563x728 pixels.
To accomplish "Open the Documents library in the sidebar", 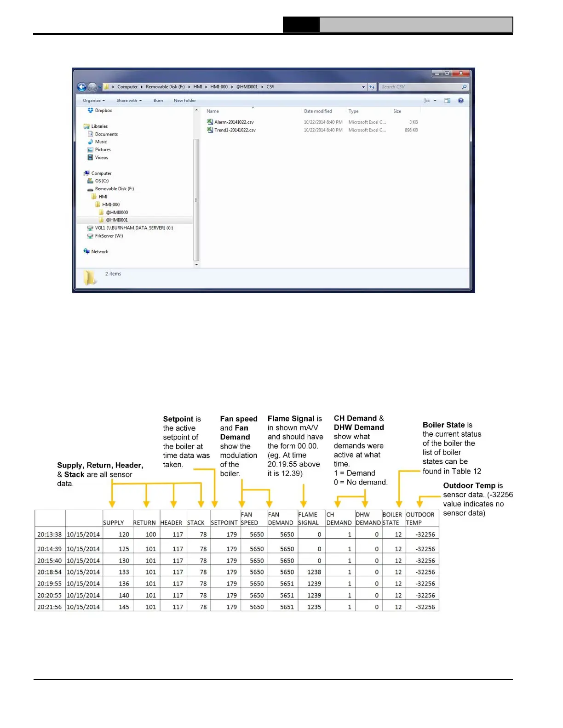I will pyautogui.click(x=106, y=134).
